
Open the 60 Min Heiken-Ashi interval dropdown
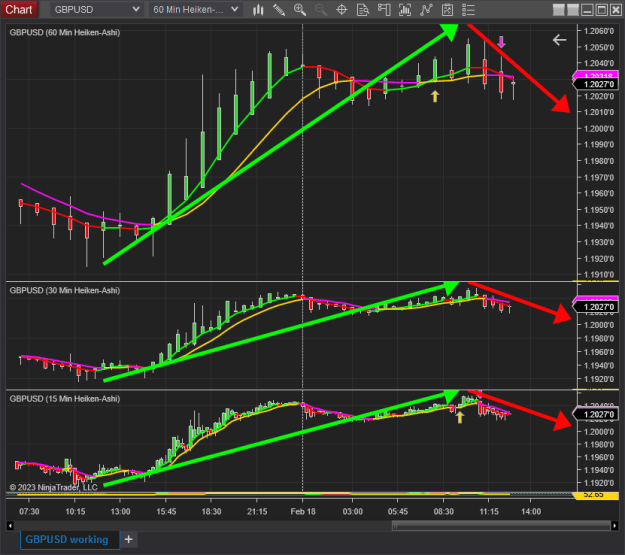(x=195, y=10)
